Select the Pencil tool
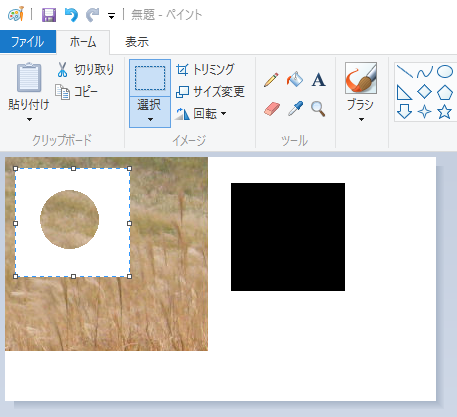The width and height of the screenshot is (457, 417). [271, 80]
